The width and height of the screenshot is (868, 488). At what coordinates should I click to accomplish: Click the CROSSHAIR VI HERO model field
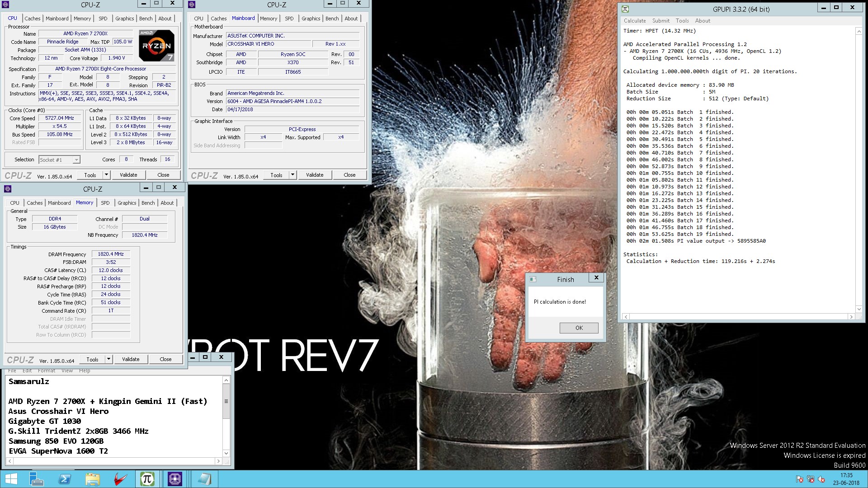coord(269,44)
